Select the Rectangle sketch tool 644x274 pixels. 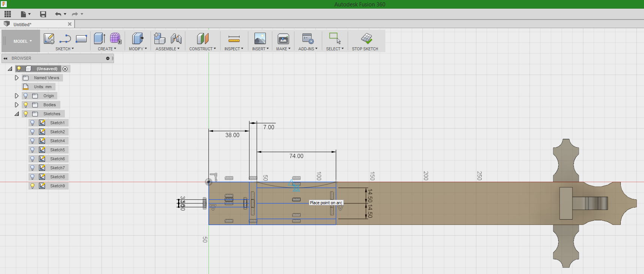pyautogui.click(x=81, y=39)
